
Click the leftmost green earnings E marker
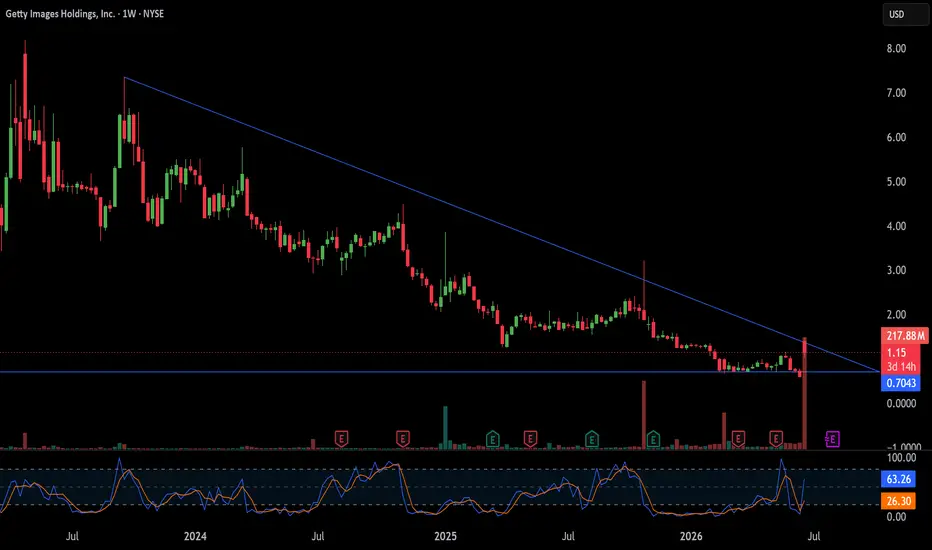point(493,439)
